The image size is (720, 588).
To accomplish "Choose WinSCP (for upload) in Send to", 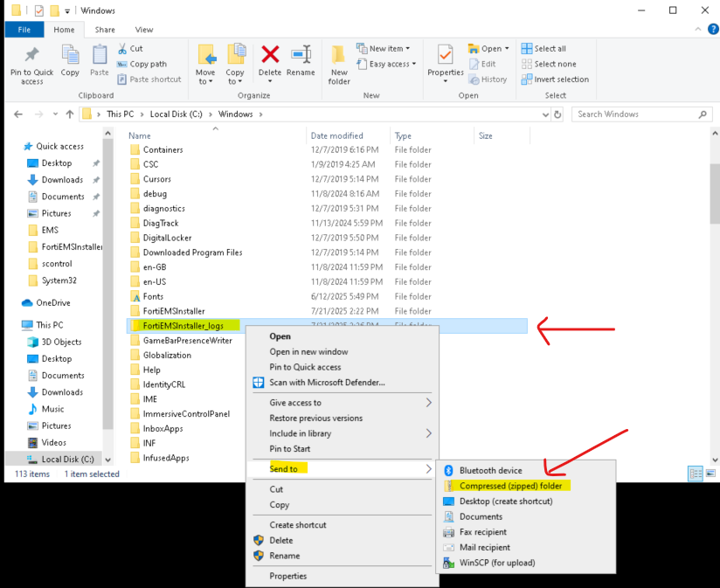I will pyautogui.click(x=525, y=563).
